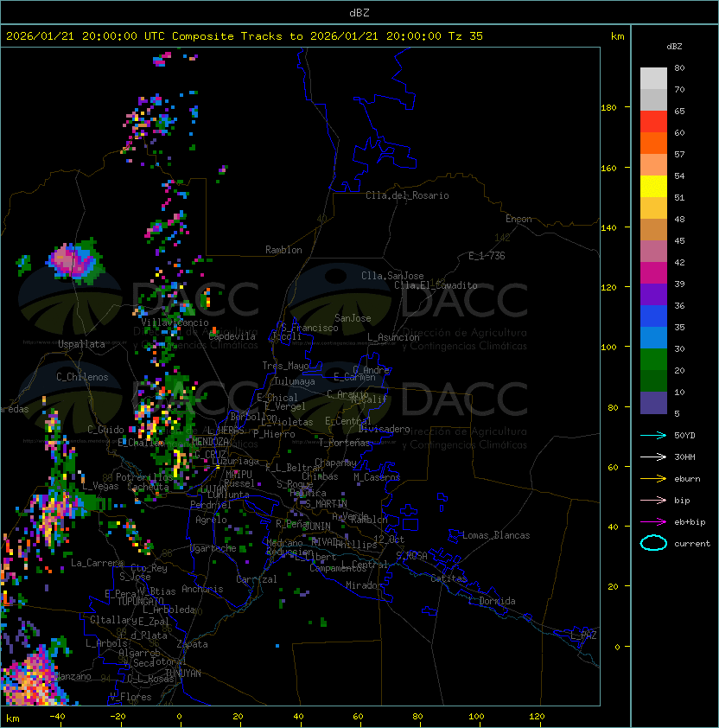Image resolution: width=719 pixels, height=728 pixels.
Task: Click the pink bip arrow in legend
Action: click(653, 501)
